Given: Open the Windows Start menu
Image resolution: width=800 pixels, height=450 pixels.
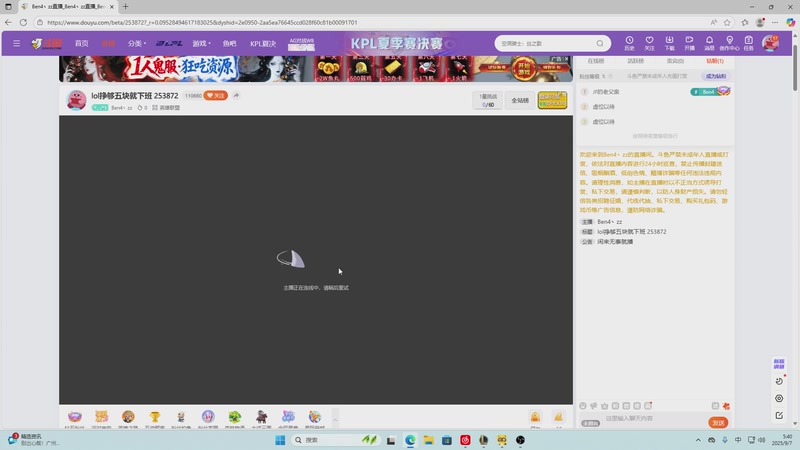Looking at the screenshot, I should [x=280, y=440].
